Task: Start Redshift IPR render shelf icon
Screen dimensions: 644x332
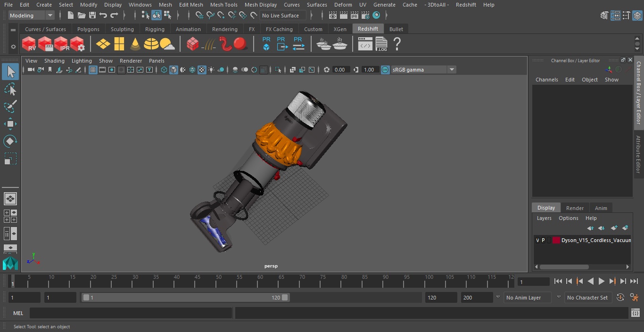Action: 61,44
